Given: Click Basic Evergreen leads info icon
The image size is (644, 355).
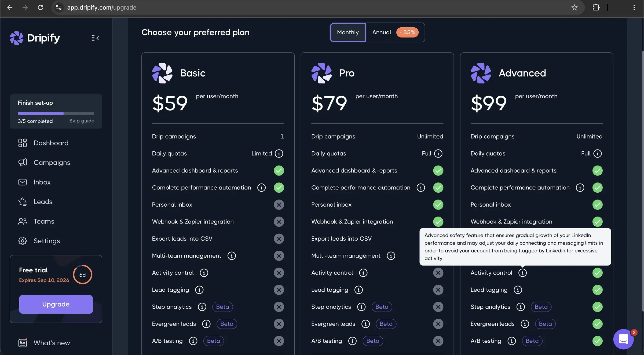Looking at the screenshot, I should pyautogui.click(x=206, y=324).
